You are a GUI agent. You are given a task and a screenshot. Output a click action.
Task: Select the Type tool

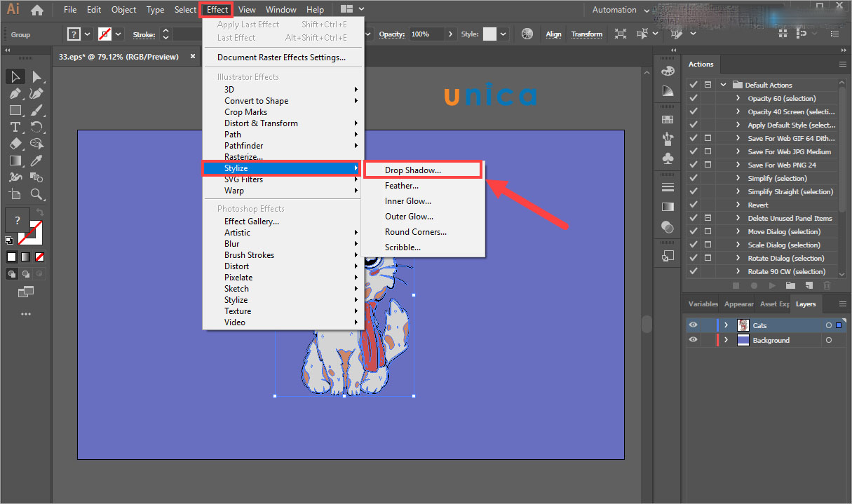15,127
